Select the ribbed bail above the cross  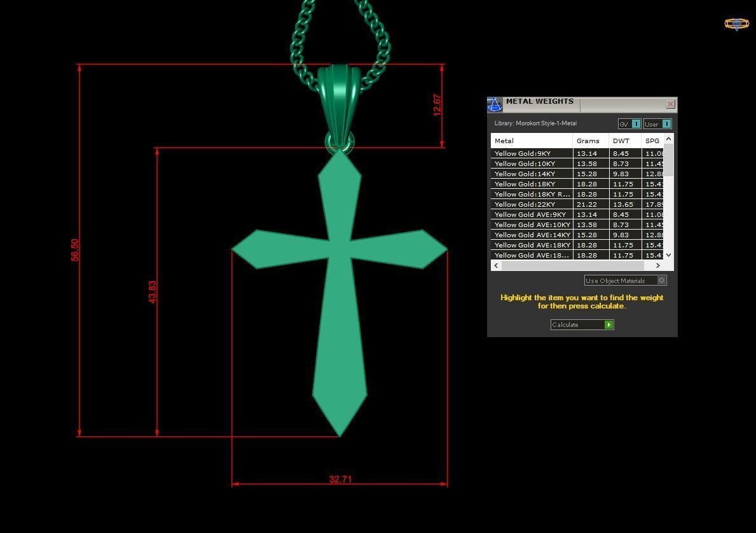point(339,105)
